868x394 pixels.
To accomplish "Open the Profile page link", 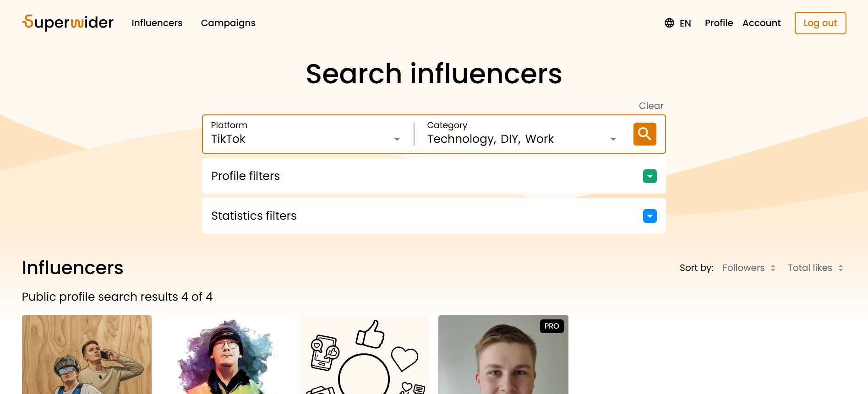I will tap(719, 23).
